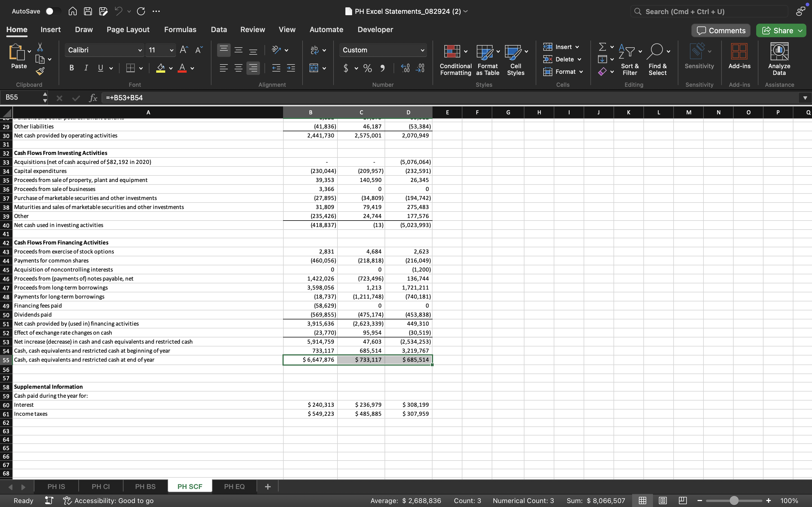812x507 pixels.
Task: Click the AutoSum sigma icon
Action: 603,46
